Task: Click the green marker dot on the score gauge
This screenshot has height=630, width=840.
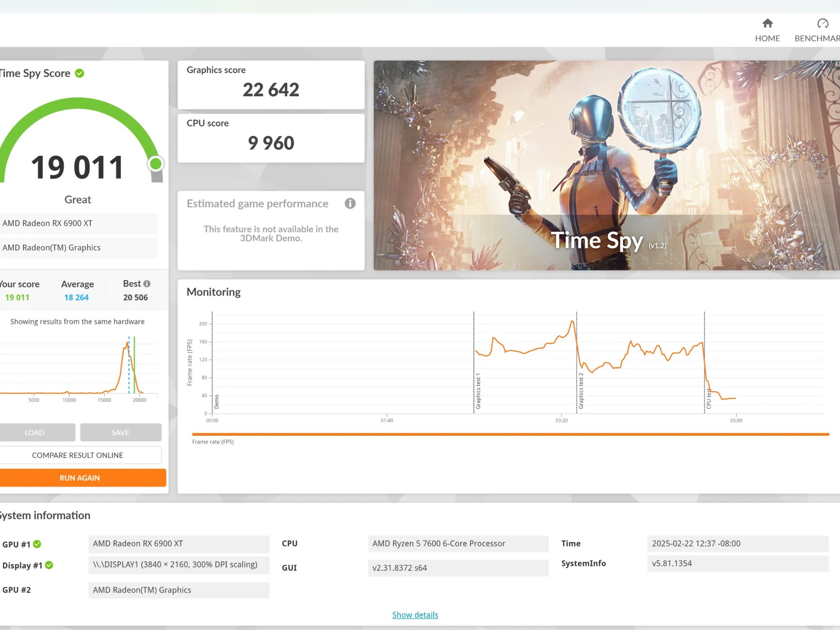Action: point(155,164)
